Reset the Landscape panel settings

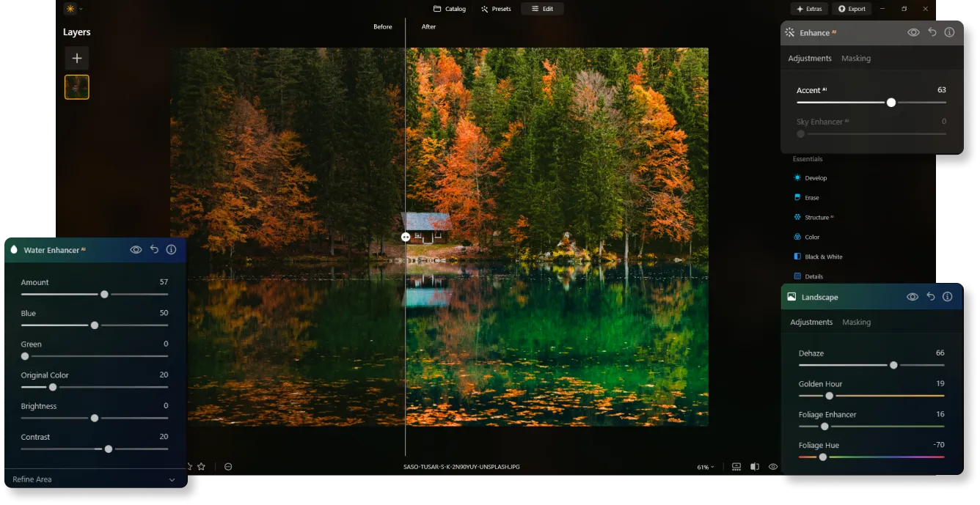coord(930,297)
